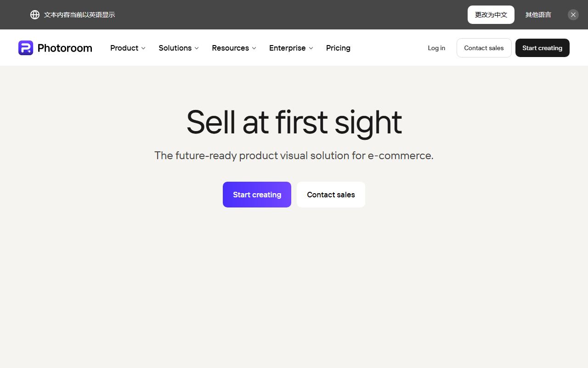Image resolution: width=588 pixels, height=368 pixels.
Task: Switch page language with 更改为中文 button
Action: coord(491,15)
